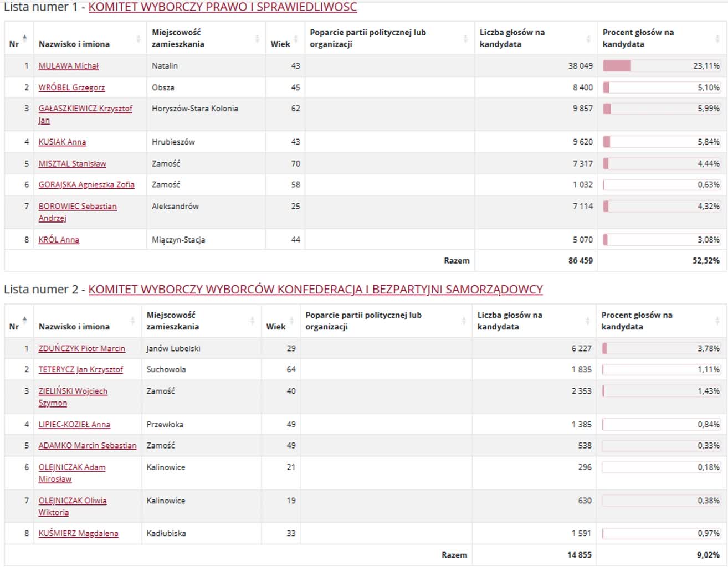Click the KUŚMIERZ Magdalena name link
This screenshot has height=567, width=728.
(78, 534)
